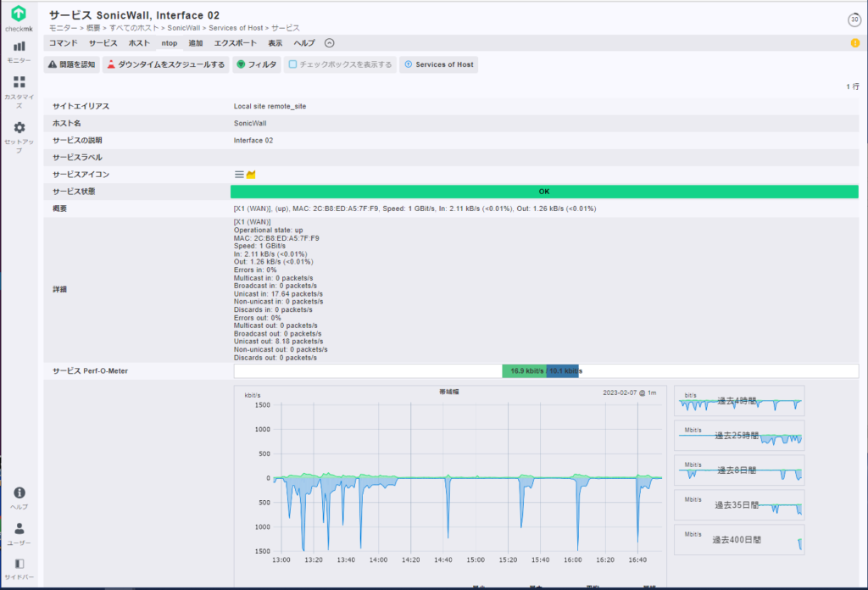Open the Customize sidebar menu
Viewport: 868px width, 590px height.
(19, 91)
